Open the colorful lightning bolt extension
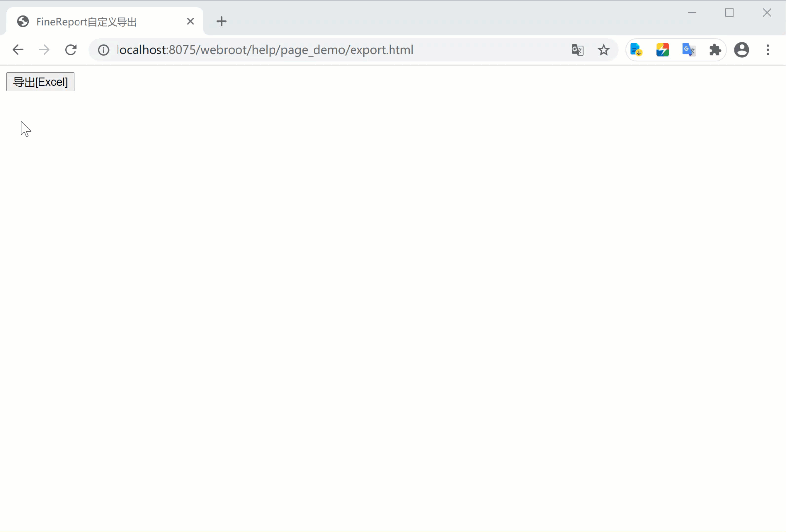The height and width of the screenshot is (532, 786). click(663, 50)
